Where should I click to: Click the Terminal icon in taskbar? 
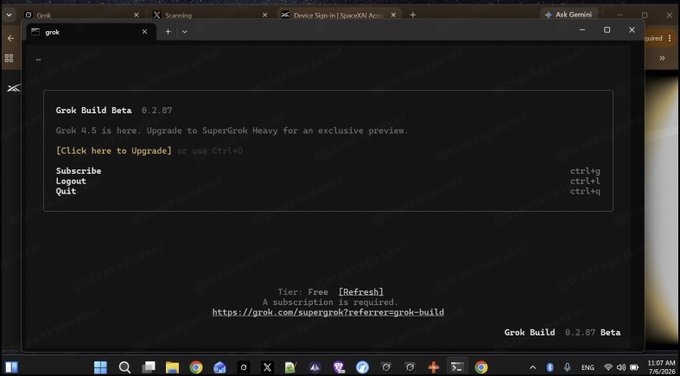457,367
